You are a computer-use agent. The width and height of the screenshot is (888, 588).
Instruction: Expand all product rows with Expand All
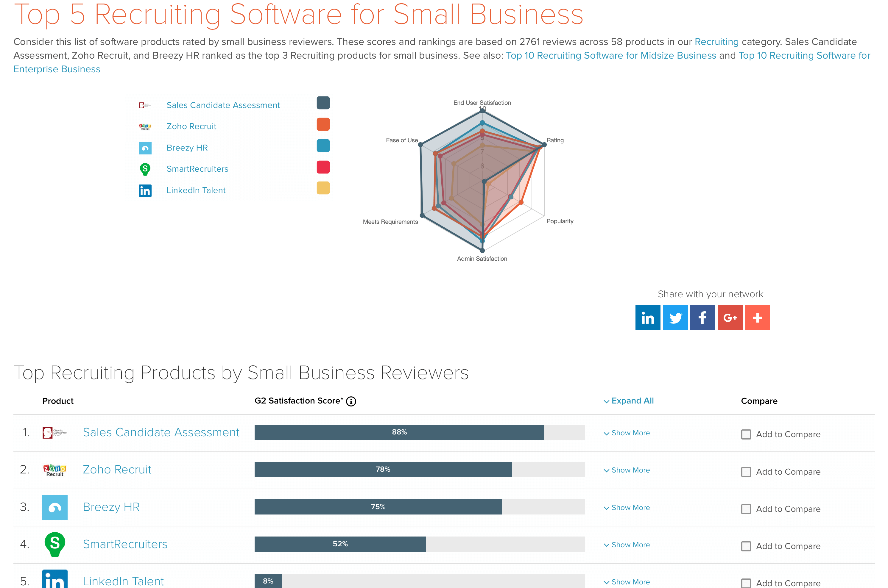pyautogui.click(x=629, y=401)
